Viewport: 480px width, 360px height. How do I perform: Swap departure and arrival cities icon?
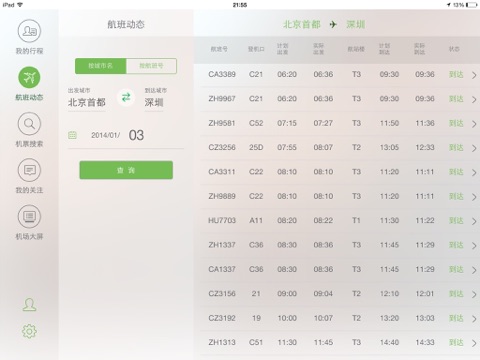tap(126, 97)
